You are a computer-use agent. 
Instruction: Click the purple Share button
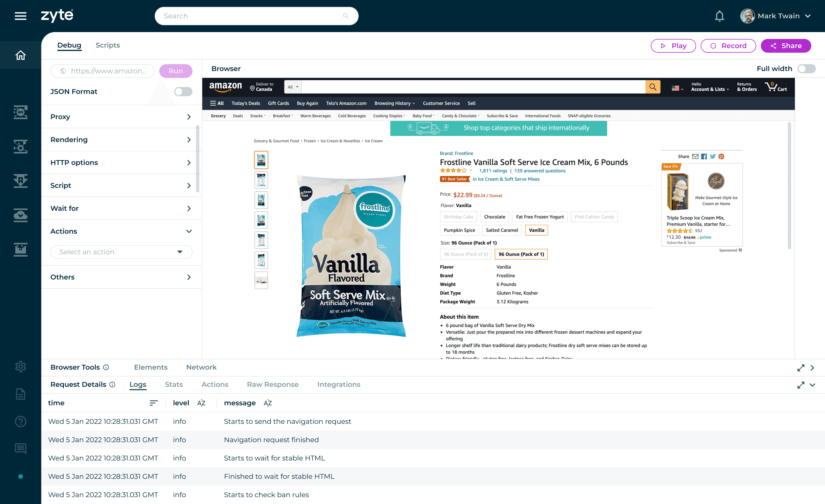pyautogui.click(x=785, y=46)
